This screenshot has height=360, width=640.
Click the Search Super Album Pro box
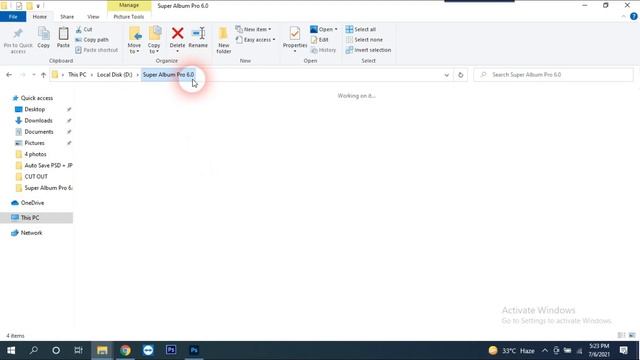coord(553,75)
